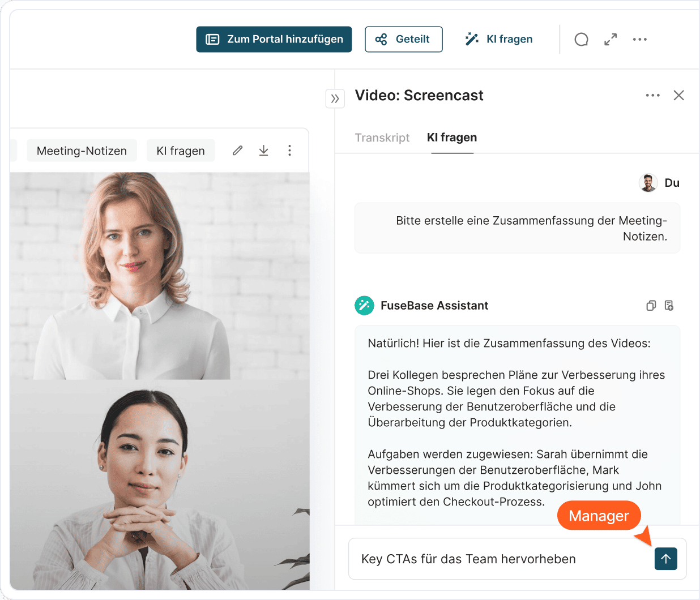The width and height of the screenshot is (700, 600).
Task: Click the FuseBase Assistant avatar icon
Action: pyautogui.click(x=364, y=306)
